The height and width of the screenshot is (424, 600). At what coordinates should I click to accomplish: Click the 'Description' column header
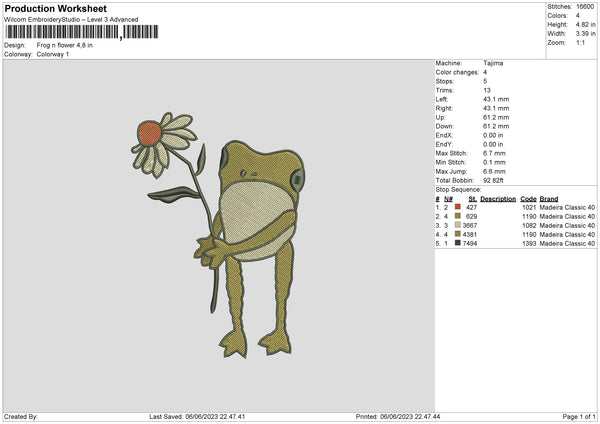click(x=498, y=199)
